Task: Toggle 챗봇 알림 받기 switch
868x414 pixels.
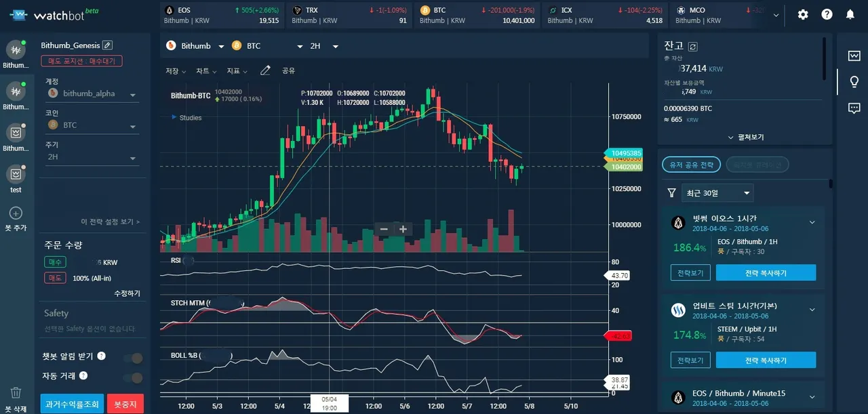Action: pyautogui.click(x=133, y=358)
